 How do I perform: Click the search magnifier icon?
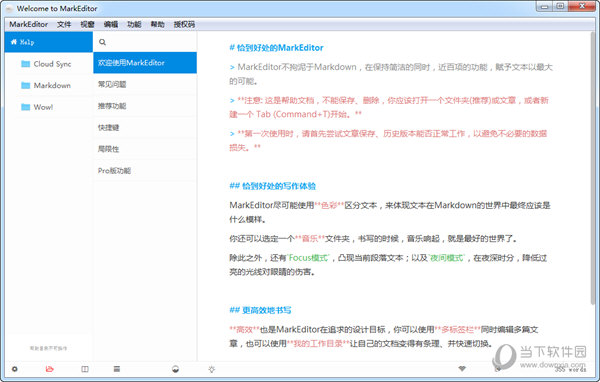pos(102,42)
